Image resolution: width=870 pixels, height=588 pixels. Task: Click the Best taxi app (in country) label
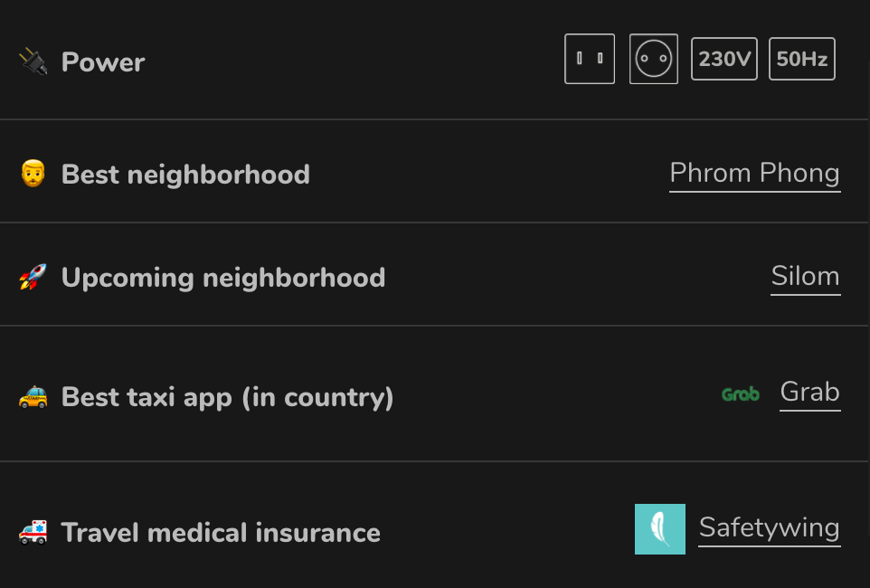227,397
